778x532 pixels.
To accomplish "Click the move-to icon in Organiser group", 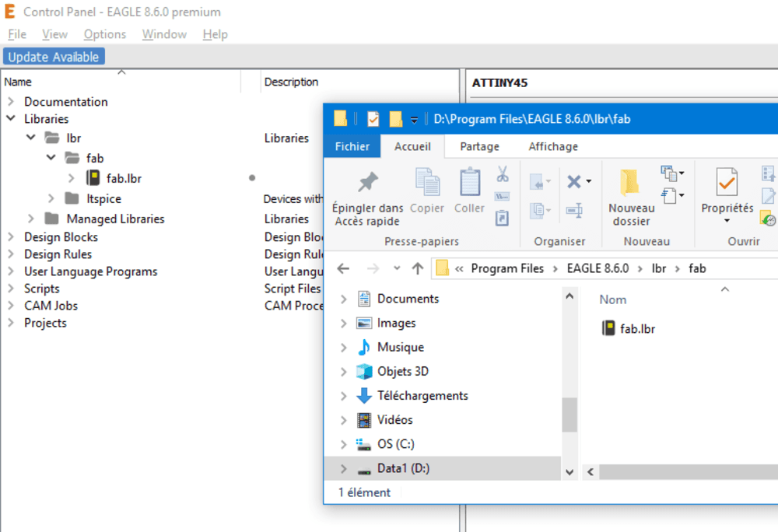I will 537,182.
